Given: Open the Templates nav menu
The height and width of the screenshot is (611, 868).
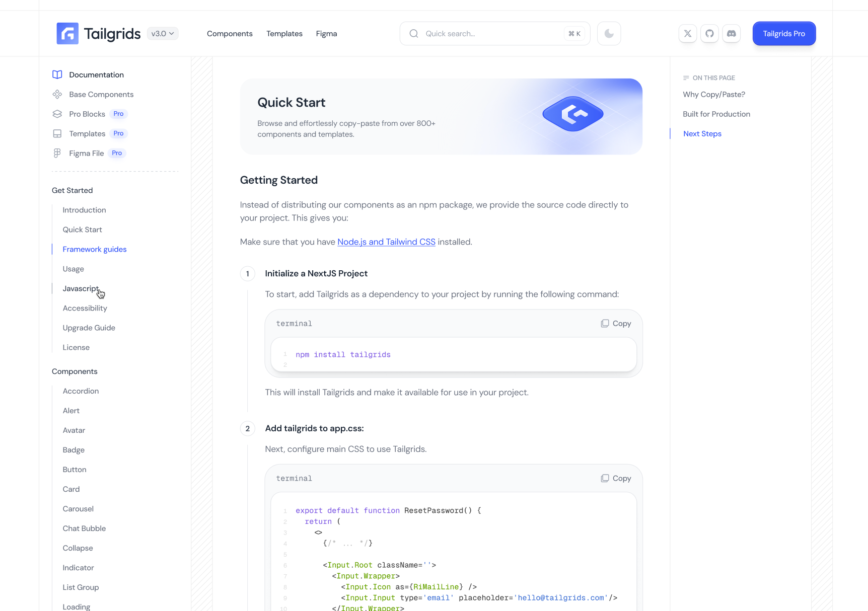Looking at the screenshot, I should click(284, 33).
